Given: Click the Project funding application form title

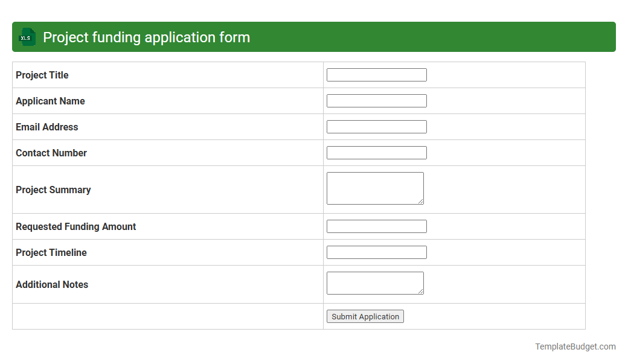Looking at the screenshot, I should 145,37.
